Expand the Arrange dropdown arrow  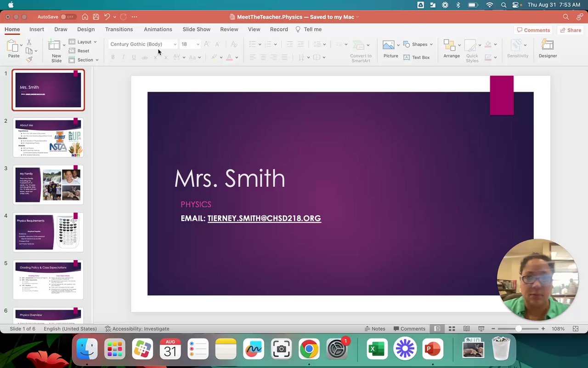coord(459,45)
